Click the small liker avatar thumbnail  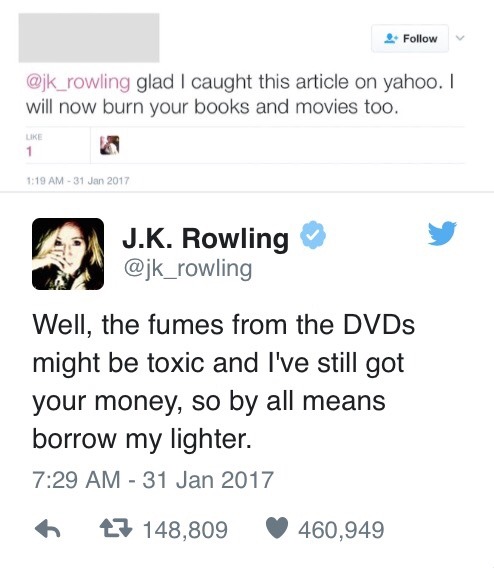[110, 145]
